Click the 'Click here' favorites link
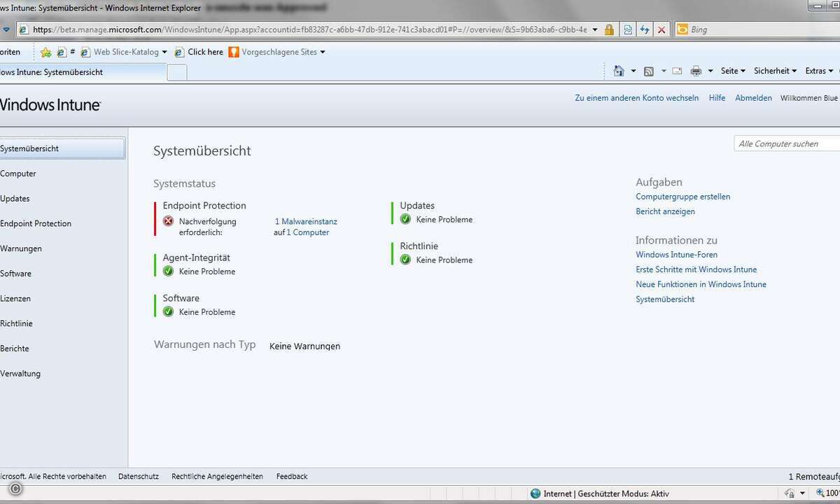The image size is (840, 504). [x=199, y=52]
